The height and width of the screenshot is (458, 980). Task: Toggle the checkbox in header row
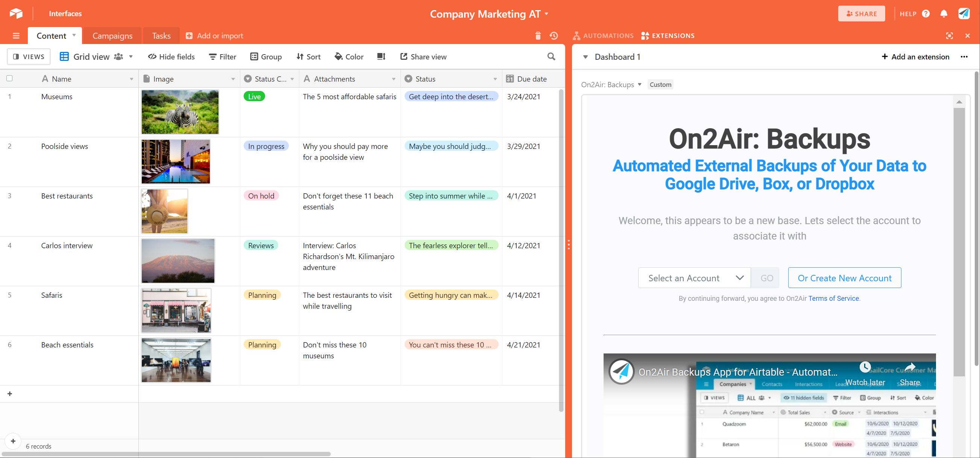pyautogui.click(x=9, y=78)
